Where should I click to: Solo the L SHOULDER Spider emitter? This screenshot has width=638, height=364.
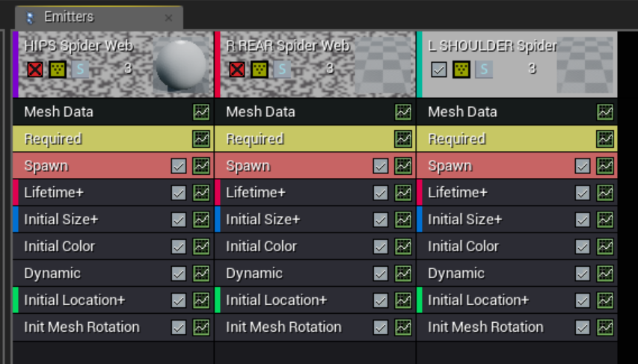click(x=484, y=70)
